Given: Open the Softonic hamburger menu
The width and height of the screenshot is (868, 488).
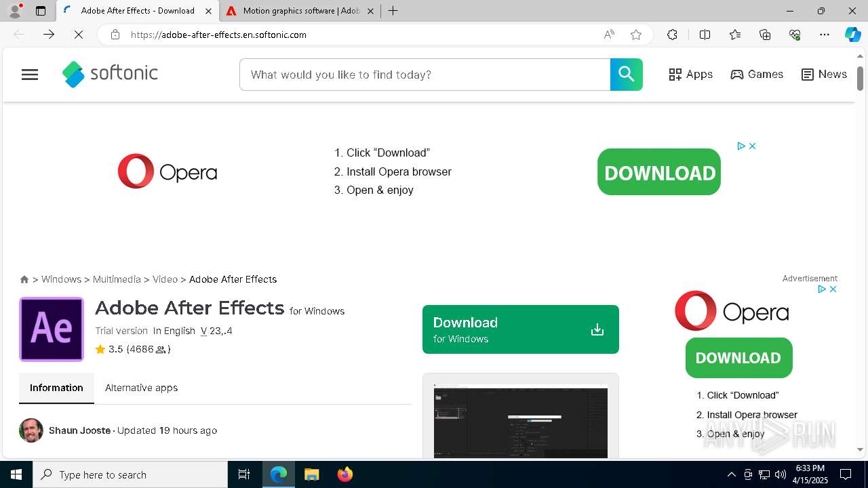Looking at the screenshot, I should (x=30, y=75).
